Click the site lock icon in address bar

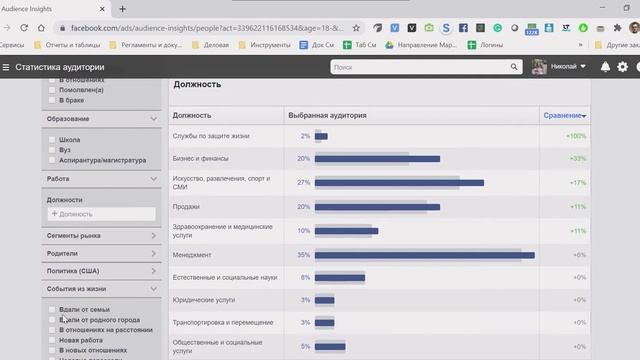62,28
